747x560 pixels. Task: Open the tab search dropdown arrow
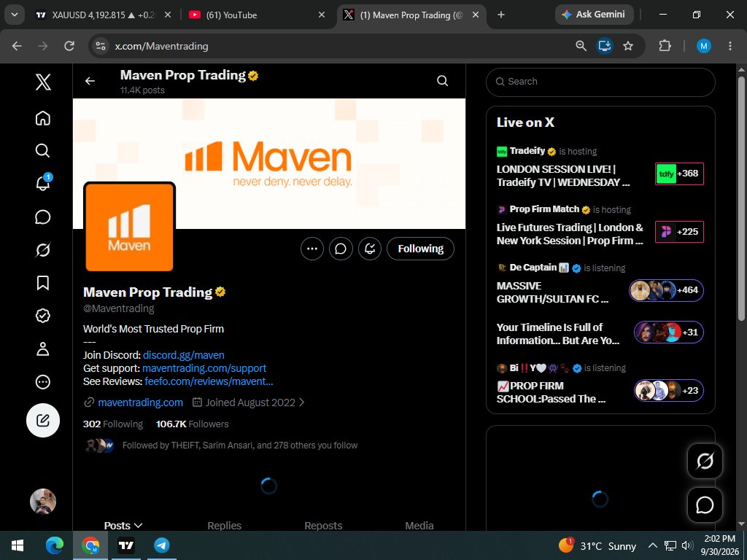[15, 15]
